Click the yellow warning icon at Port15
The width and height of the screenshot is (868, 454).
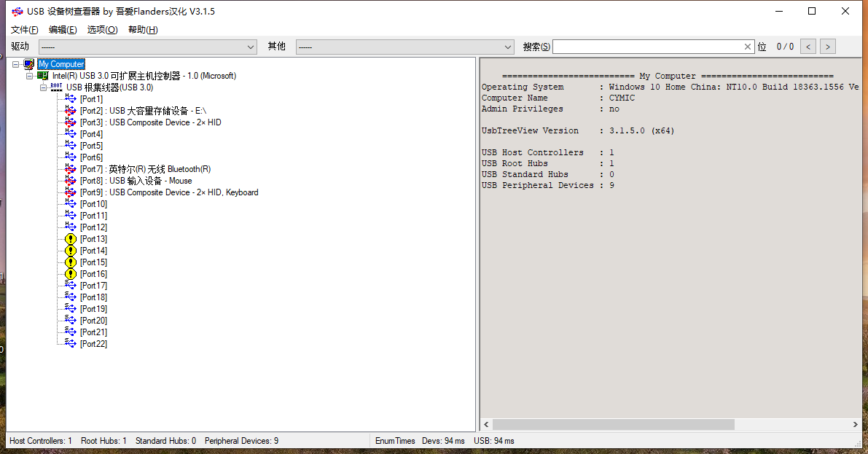(x=70, y=262)
